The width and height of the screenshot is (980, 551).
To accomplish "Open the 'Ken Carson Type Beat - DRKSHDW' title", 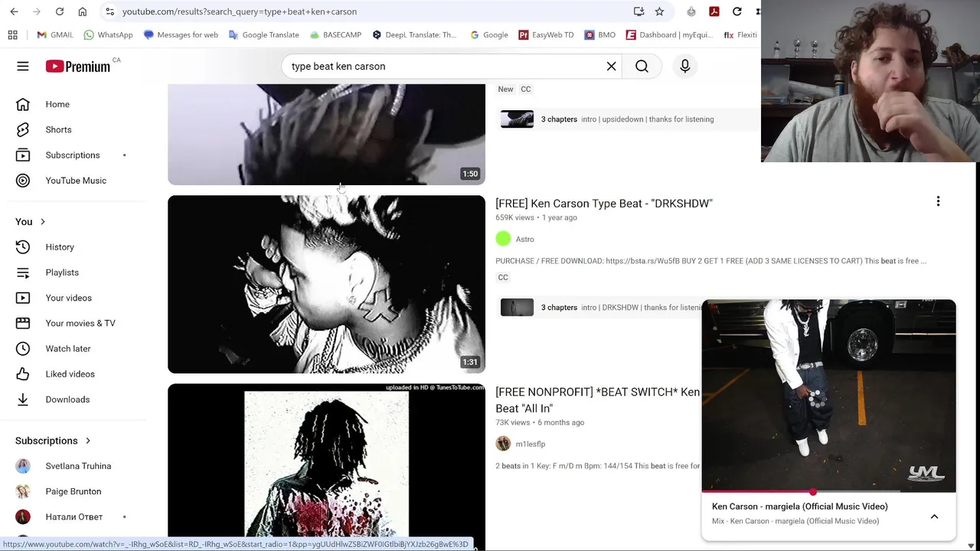I will click(x=604, y=204).
